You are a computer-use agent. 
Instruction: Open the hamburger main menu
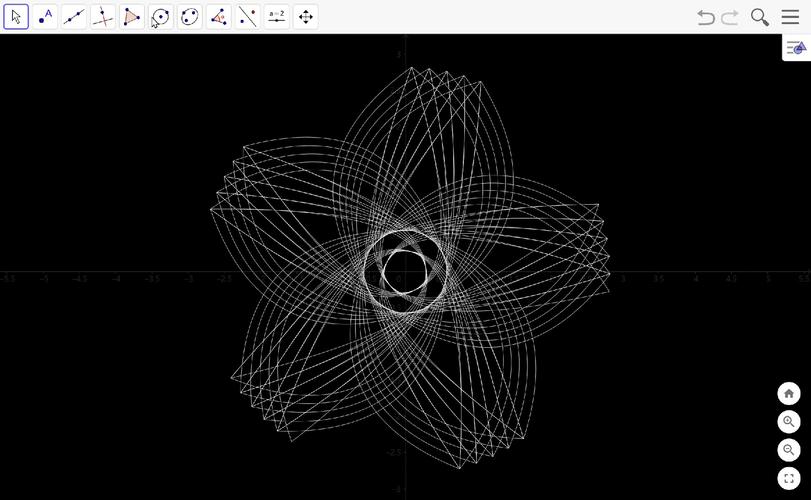(790, 17)
